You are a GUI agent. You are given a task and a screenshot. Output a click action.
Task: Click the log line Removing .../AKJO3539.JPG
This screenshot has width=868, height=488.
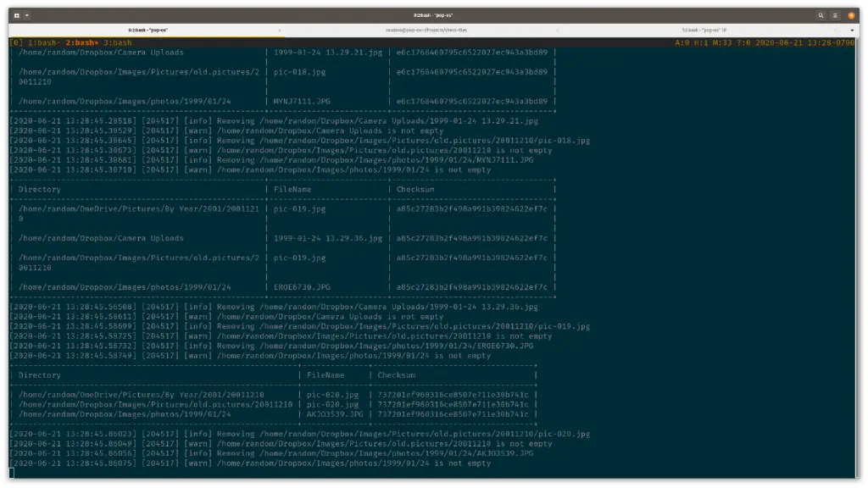tap(271, 454)
